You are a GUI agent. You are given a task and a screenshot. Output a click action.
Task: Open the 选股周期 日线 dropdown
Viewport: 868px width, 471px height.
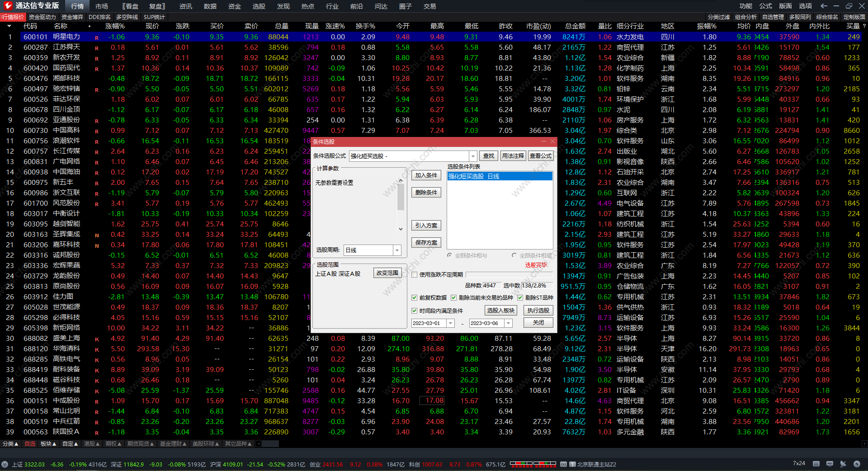(397, 250)
